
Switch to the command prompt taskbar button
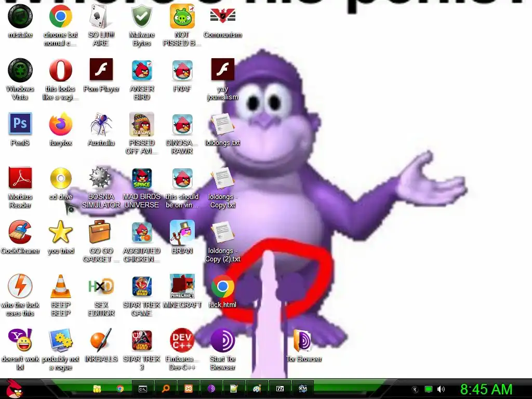pyautogui.click(x=143, y=389)
